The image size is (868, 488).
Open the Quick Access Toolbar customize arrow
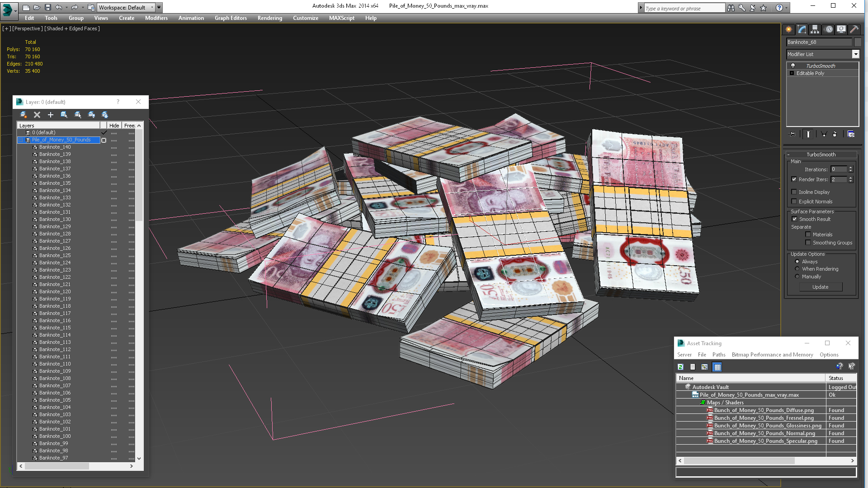point(159,8)
